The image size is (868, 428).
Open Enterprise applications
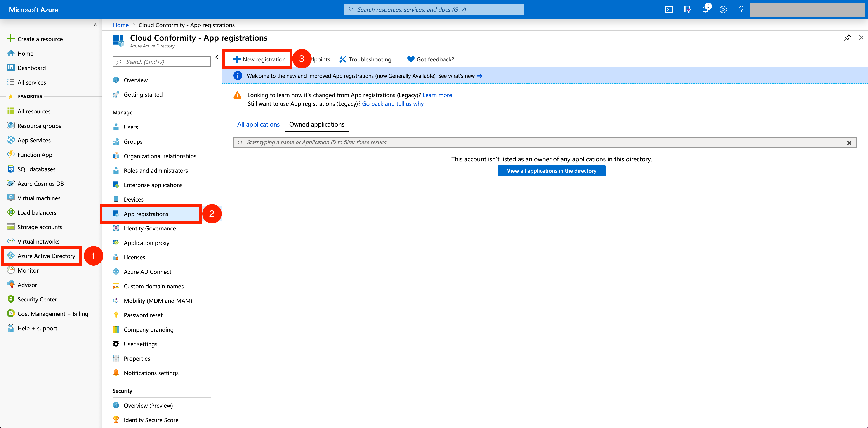(x=148, y=185)
